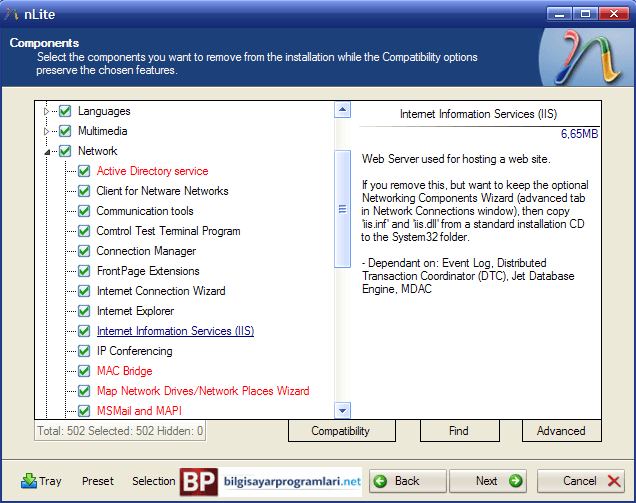This screenshot has width=636, height=503.
Task: Toggle Internet Information Services (IIS) checkbox
Action: click(84, 331)
